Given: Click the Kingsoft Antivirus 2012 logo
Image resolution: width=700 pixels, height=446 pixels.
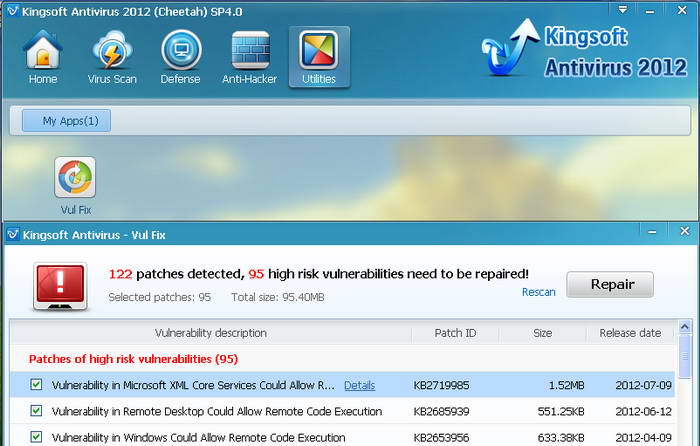Looking at the screenshot, I should point(584,50).
